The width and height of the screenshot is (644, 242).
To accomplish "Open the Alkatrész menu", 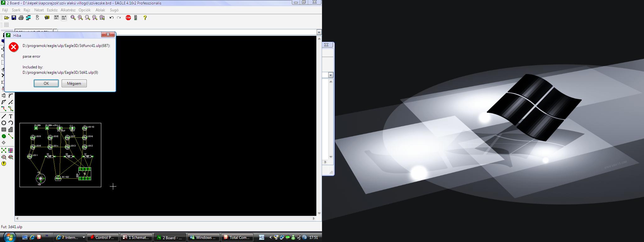I will coord(68,10).
